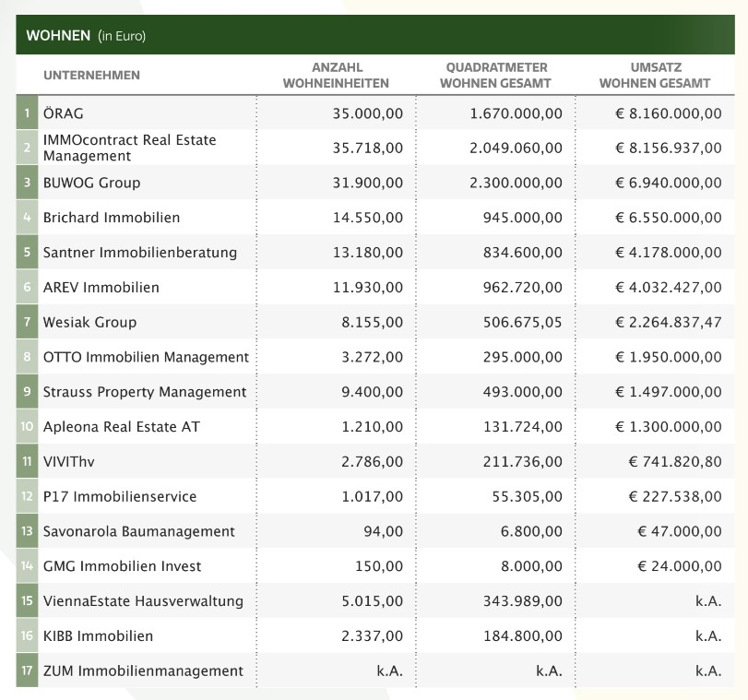748x700 pixels.
Task: Open the Brichard Immobilien company entry
Action: (112, 218)
